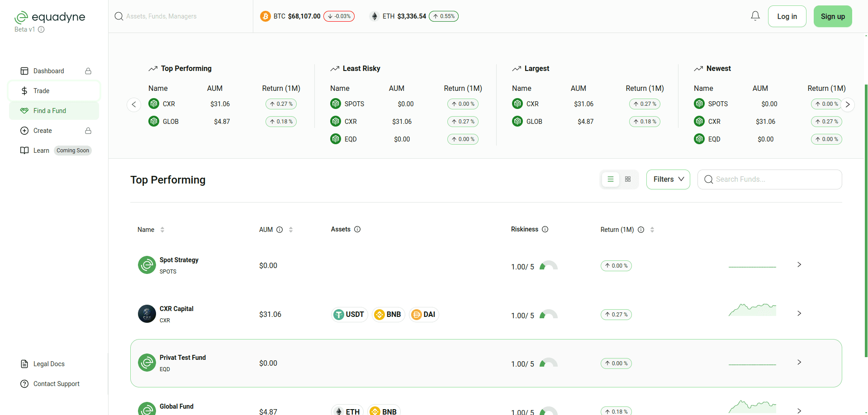Click the equadyne logo

click(x=50, y=17)
